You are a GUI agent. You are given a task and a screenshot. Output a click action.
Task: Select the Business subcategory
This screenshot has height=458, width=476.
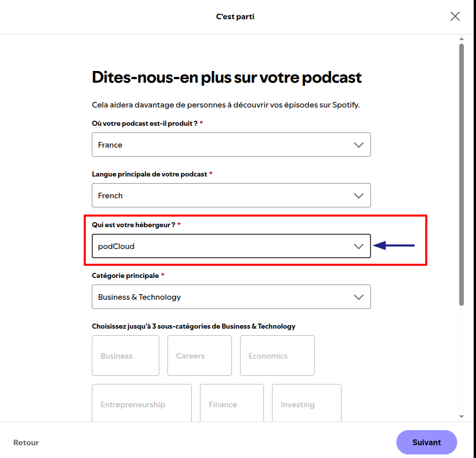tap(125, 356)
